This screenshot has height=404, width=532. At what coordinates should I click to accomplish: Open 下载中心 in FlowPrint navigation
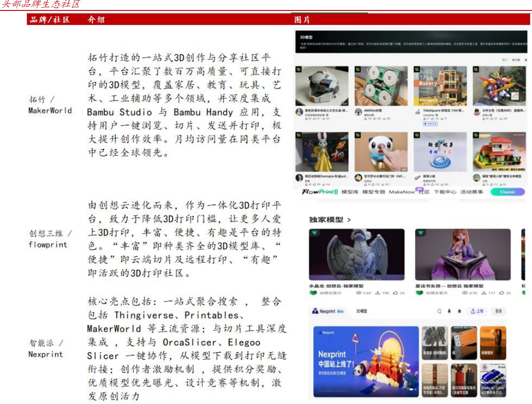pos(445,192)
